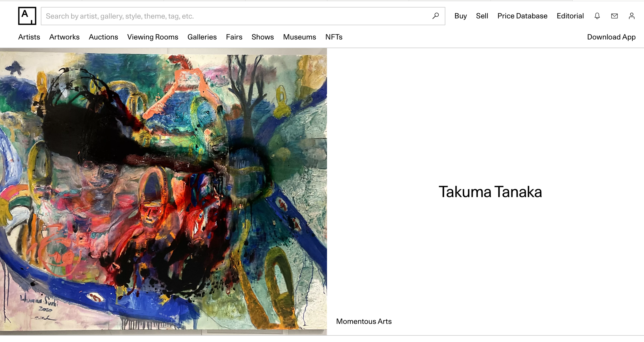
Task: Open the Price Database
Action: [522, 16]
